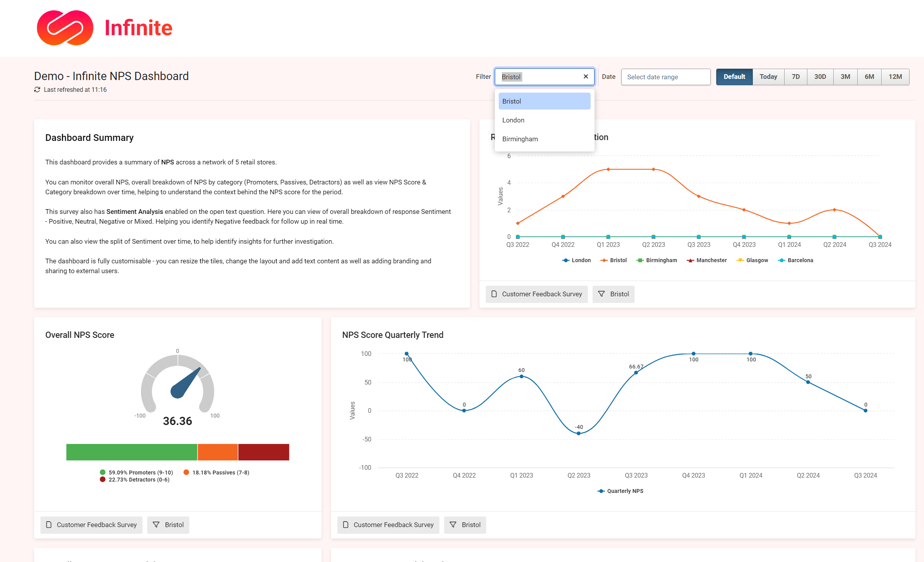Click the document icon on Overall NPS Score's survey chip
This screenshot has width=924, height=562.
pyautogui.click(x=49, y=525)
